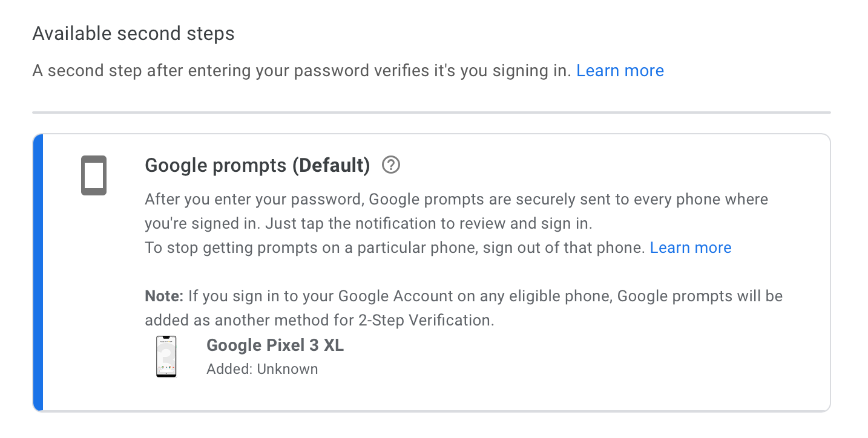Viewport: 868px width, 438px height.
Task: Expand the Google prompts card details
Action: (x=433, y=272)
